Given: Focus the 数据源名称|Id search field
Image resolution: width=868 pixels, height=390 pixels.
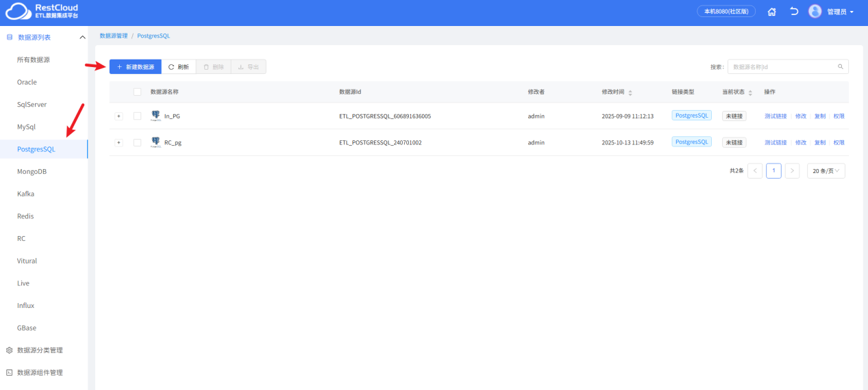Looking at the screenshot, I should pos(782,67).
